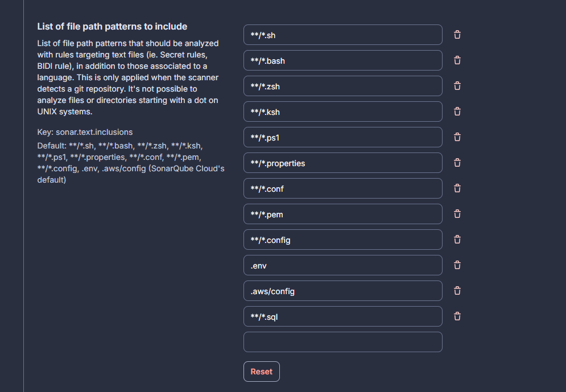Delete the **/*.sh pattern entry
Screen dimensions: 566x392
457,35
